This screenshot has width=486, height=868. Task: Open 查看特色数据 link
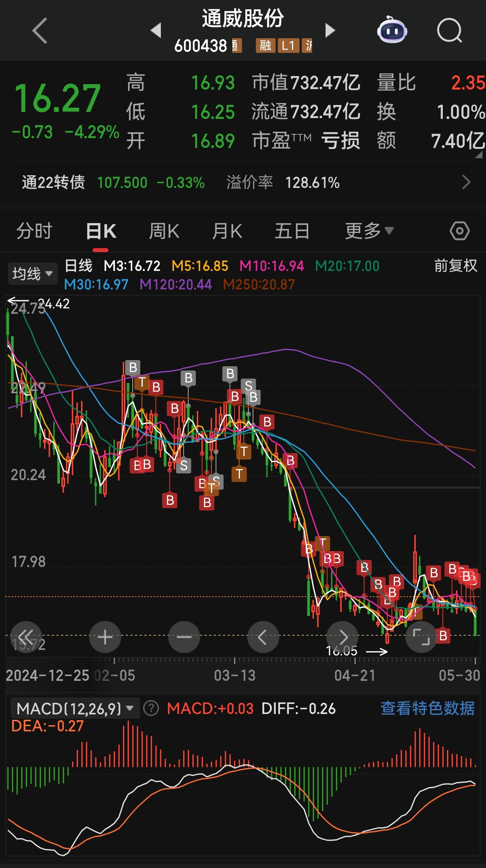427,709
